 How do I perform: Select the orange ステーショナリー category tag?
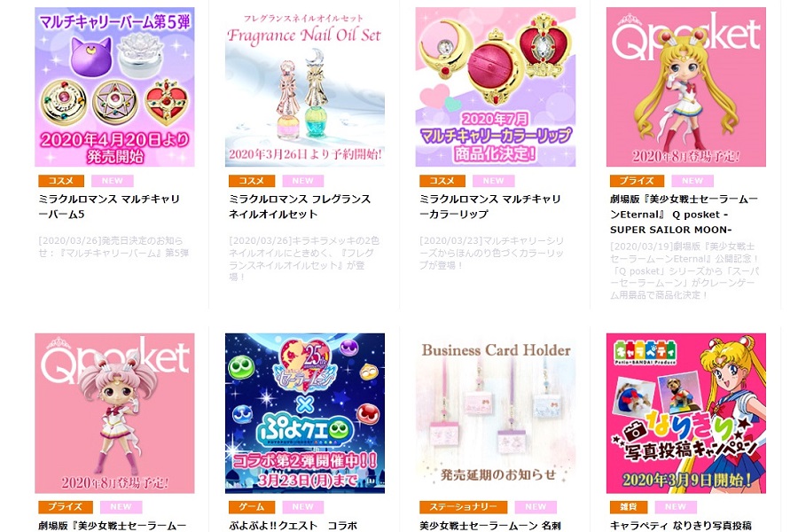click(x=463, y=506)
